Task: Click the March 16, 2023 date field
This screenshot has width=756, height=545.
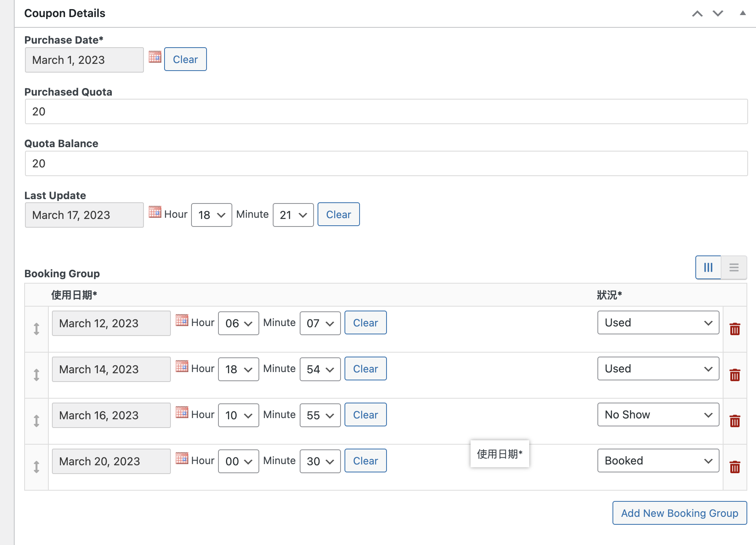Action: tap(111, 415)
